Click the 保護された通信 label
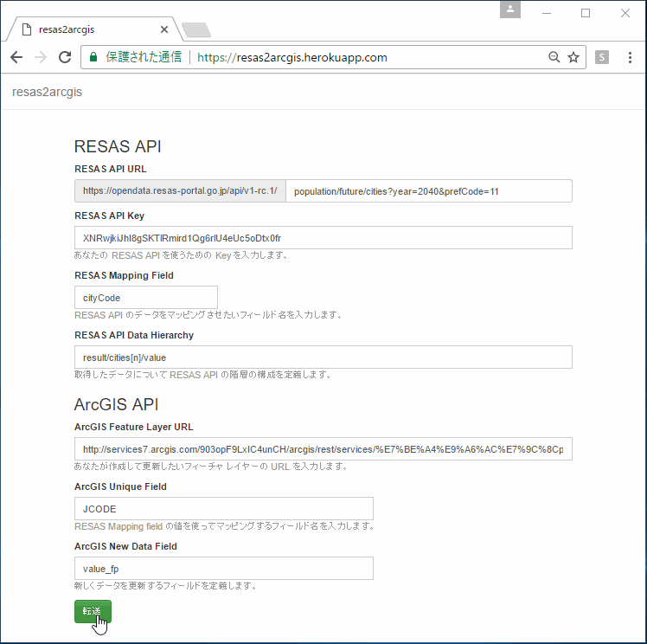This screenshot has width=647, height=644. [x=144, y=57]
